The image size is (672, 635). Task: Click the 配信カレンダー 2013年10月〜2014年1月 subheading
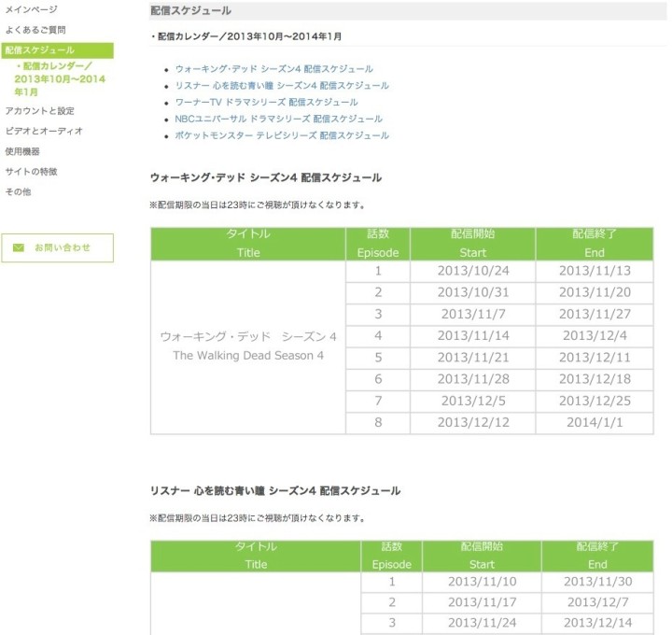click(246, 36)
